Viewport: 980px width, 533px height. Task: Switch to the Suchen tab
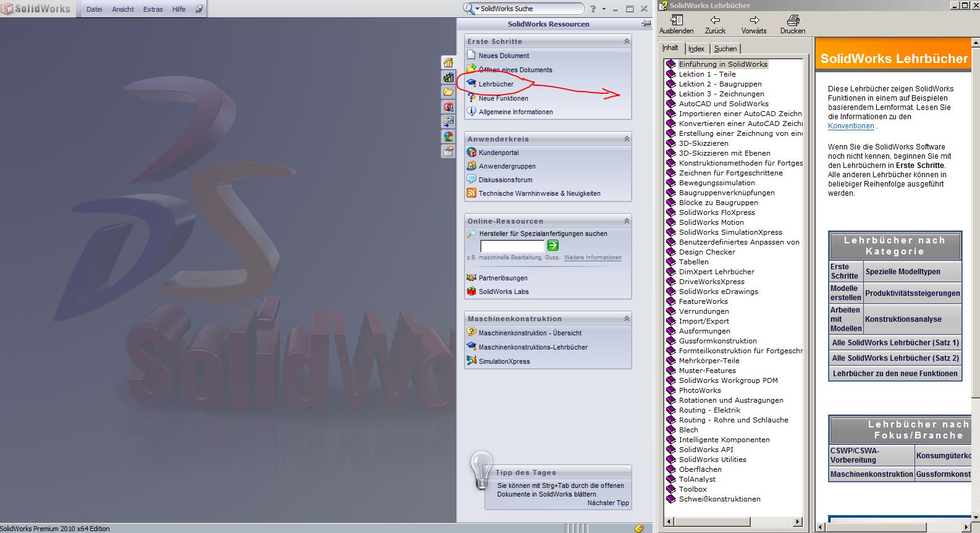[x=725, y=49]
